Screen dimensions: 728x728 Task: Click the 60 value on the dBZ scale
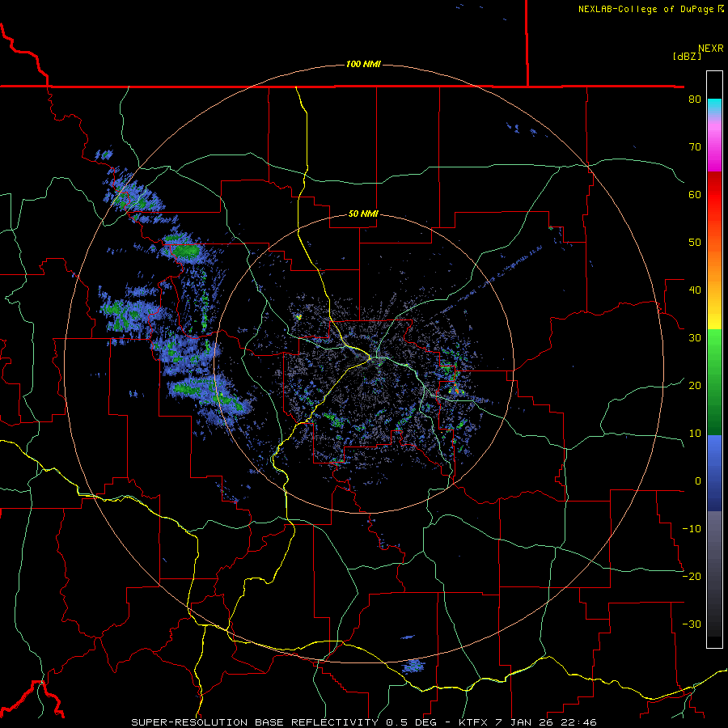(x=695, y=194)
